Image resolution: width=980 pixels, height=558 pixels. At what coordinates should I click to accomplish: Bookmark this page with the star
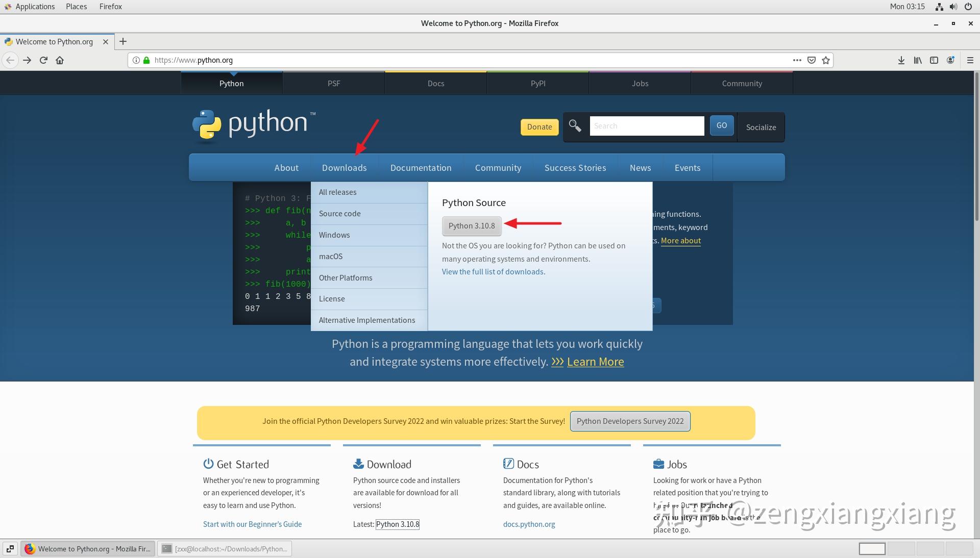pos(826,60)
